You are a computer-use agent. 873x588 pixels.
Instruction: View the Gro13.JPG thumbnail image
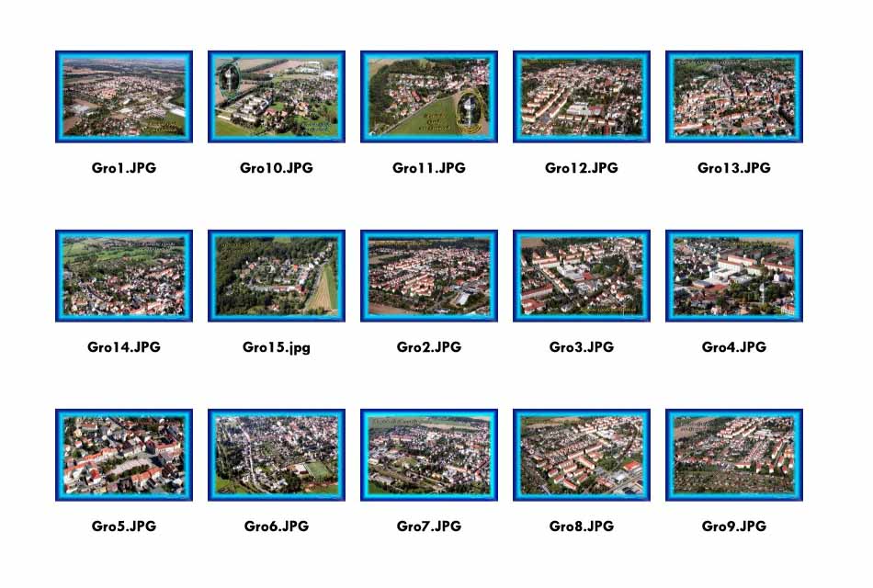click(734, 96)
